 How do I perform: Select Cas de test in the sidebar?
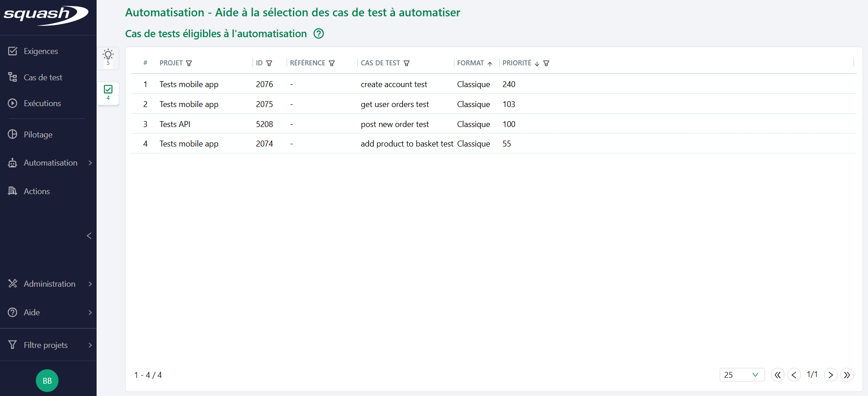tap(43, 78)
